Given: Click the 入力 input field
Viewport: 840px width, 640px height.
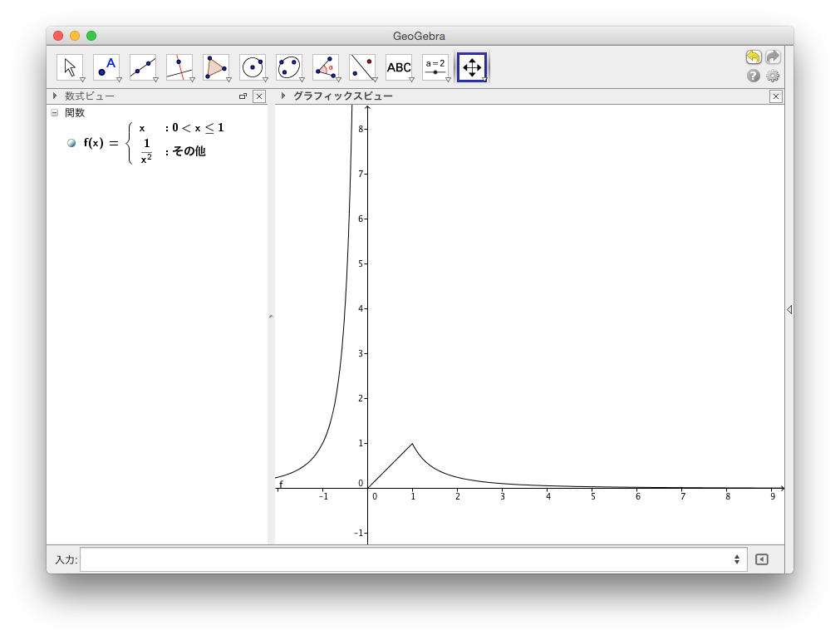Looking at the screenshot, I should [414, 559].
